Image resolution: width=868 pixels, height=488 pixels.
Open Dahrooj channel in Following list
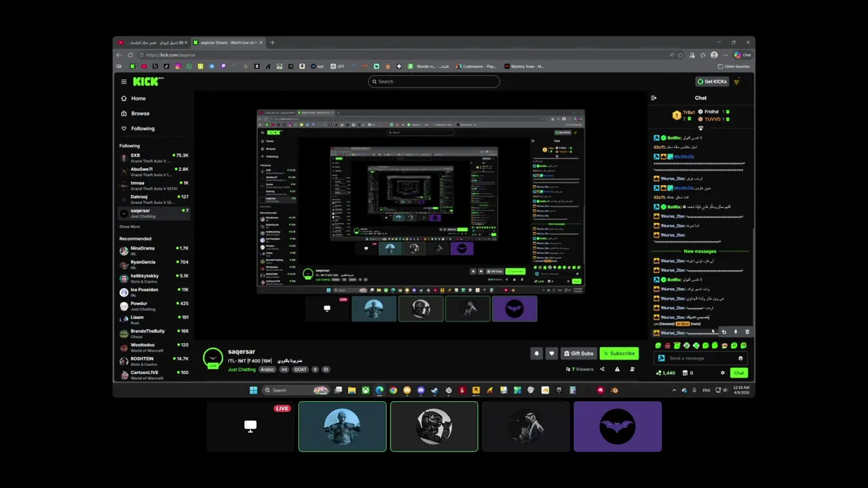click(154, 199)
